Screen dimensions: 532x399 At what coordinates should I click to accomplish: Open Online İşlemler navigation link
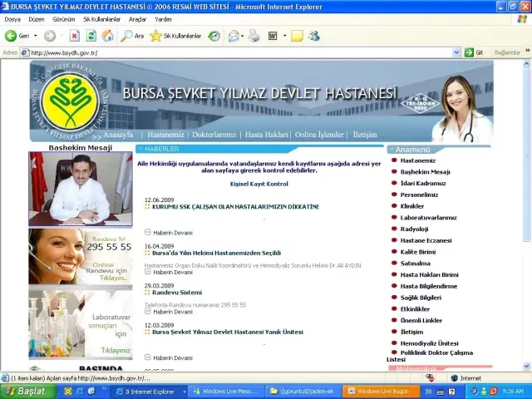(319, 135)
